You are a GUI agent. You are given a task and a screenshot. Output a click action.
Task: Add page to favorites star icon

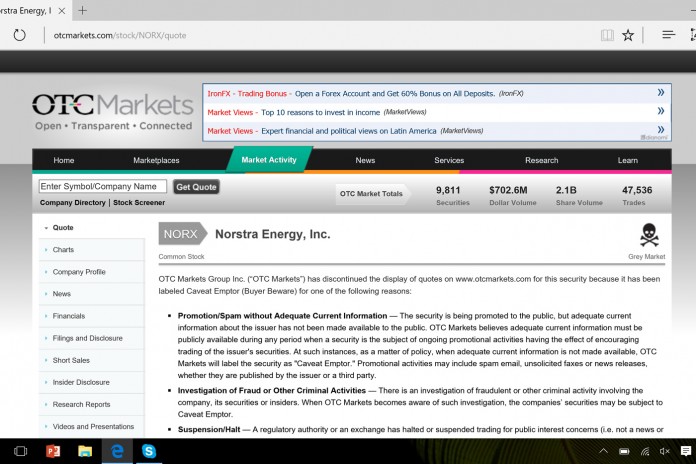(628, 35)
